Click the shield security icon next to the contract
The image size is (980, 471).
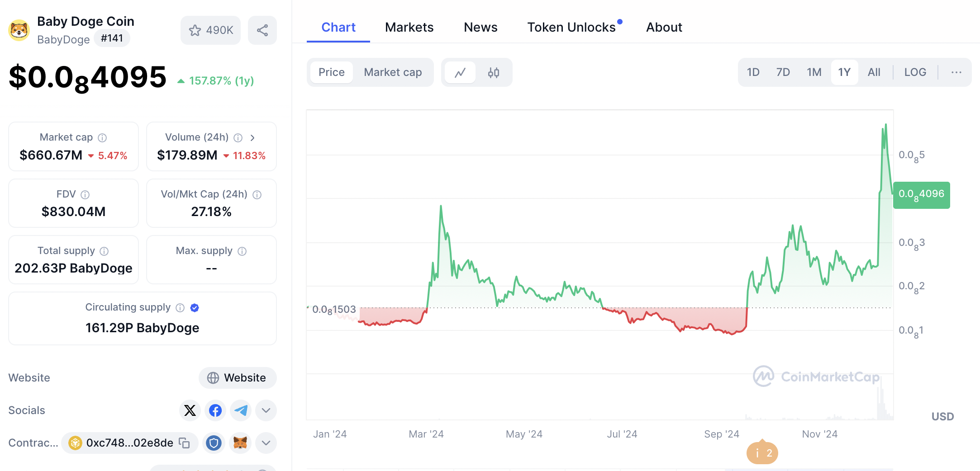214,443
